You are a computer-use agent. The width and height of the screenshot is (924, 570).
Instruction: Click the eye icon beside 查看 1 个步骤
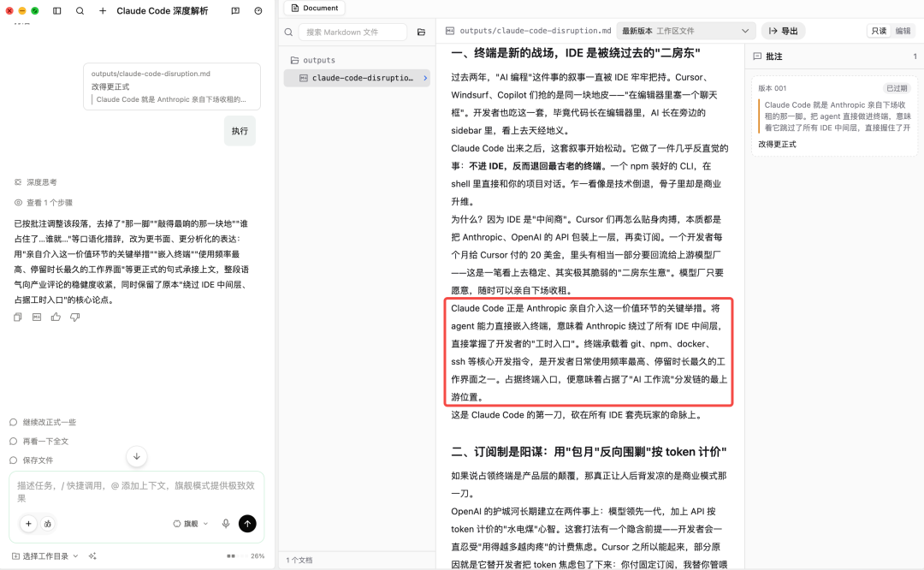click(18, 202)
